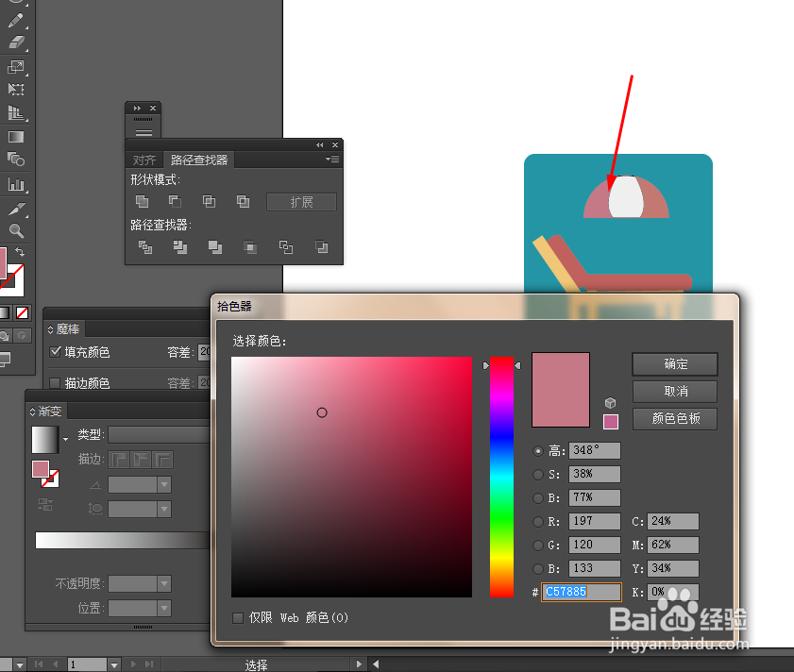Viewport: 794px width, 672px height.
Task: Open the gradient angle dropdown
Action: (164, 484)
